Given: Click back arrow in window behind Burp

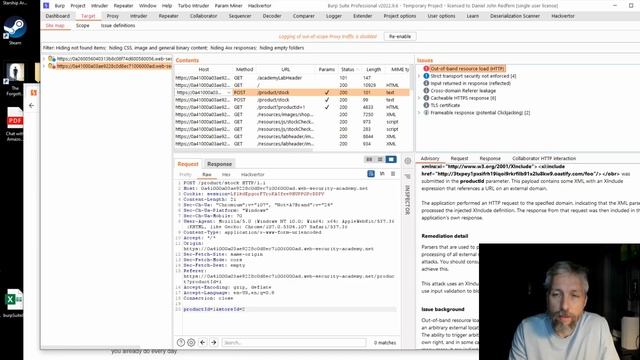Looking at the screenshot, I should click(31, 105).
